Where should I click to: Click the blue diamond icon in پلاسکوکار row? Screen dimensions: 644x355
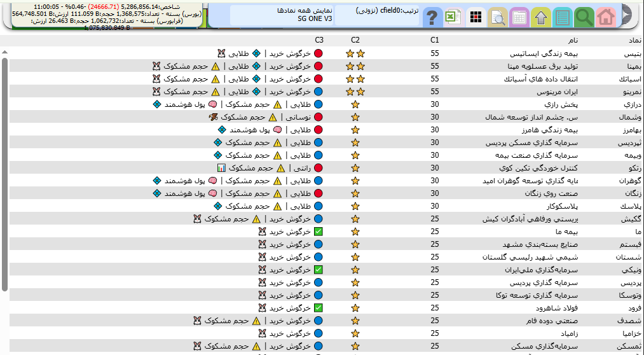pos(218,206)
